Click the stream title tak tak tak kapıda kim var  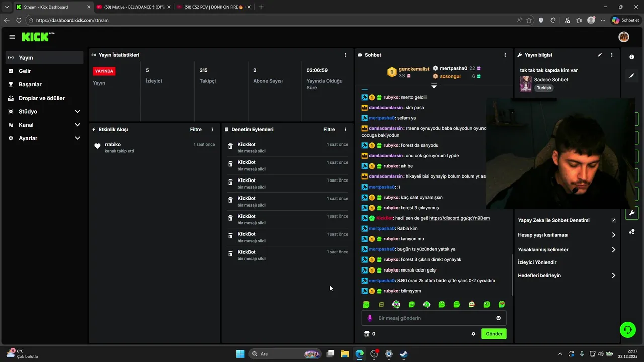pos(549,70)
